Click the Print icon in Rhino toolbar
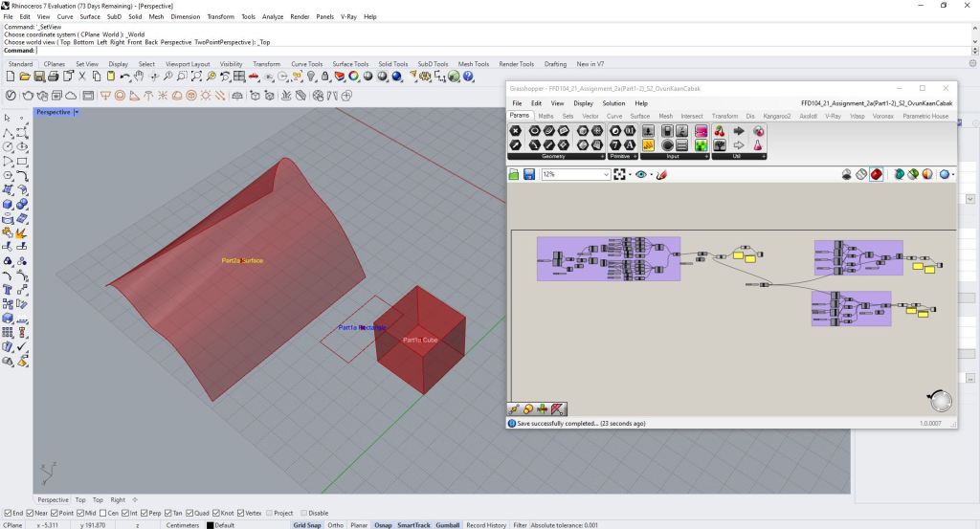 tap(54, 77)
